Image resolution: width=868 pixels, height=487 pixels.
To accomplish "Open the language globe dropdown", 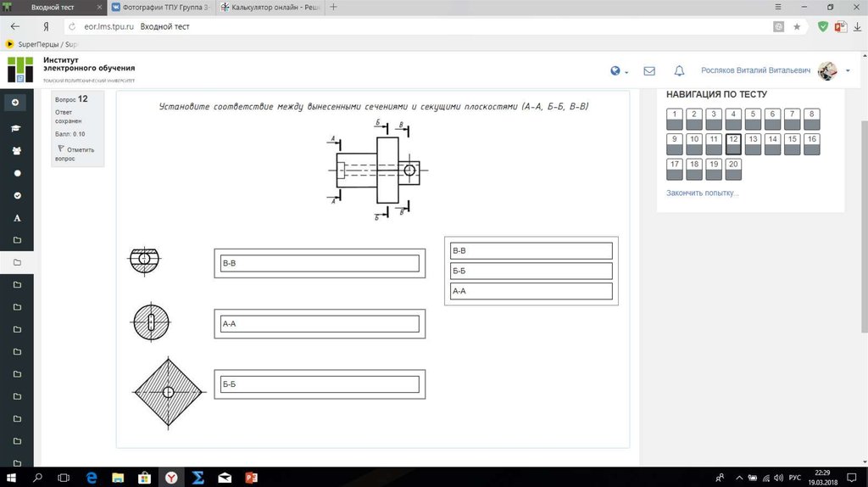I will 618,71.
